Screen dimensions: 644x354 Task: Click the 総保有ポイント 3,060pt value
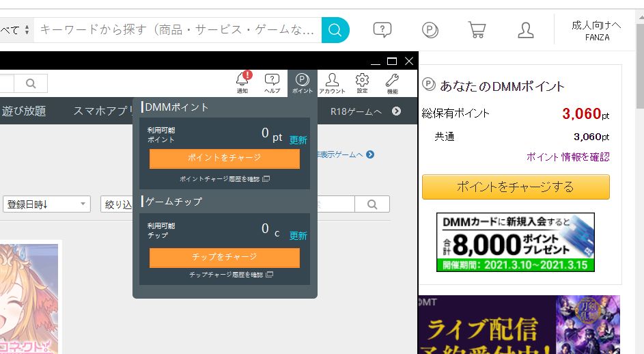(586, 113)
